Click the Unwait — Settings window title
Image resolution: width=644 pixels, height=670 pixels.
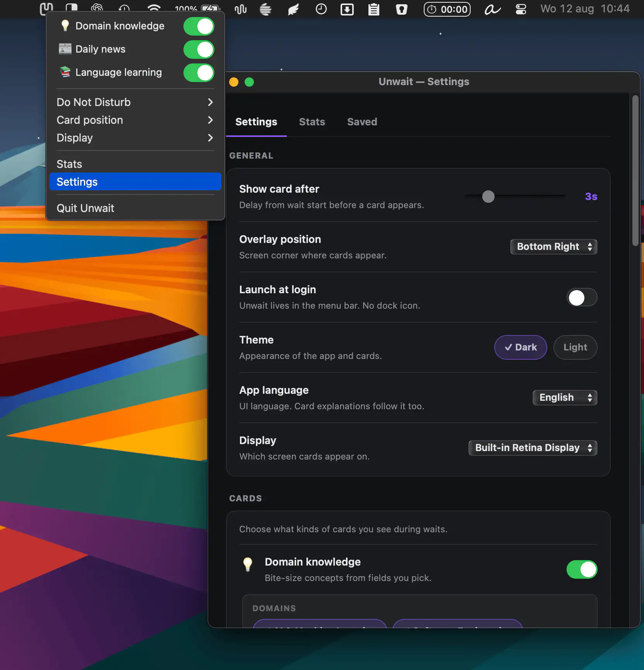click(424, 82)
